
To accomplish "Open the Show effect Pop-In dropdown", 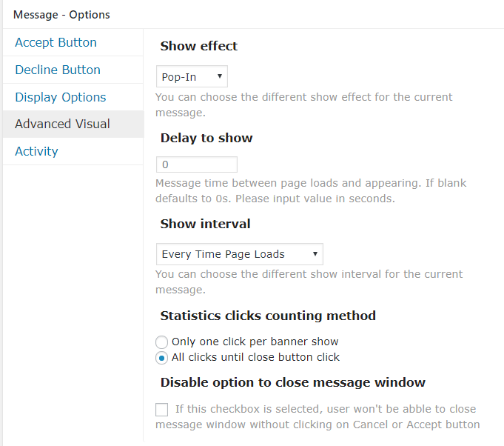I will (192, 76).
